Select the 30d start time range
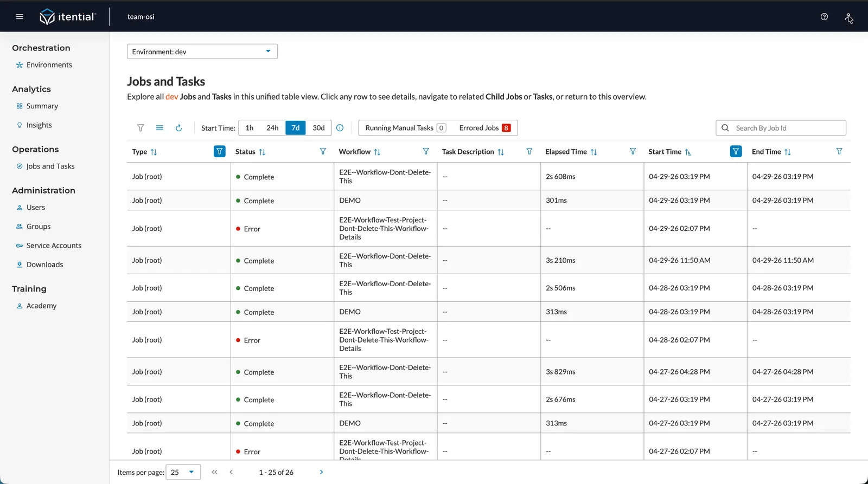Viewport: 868px width, 484px height. click(318, 128)
